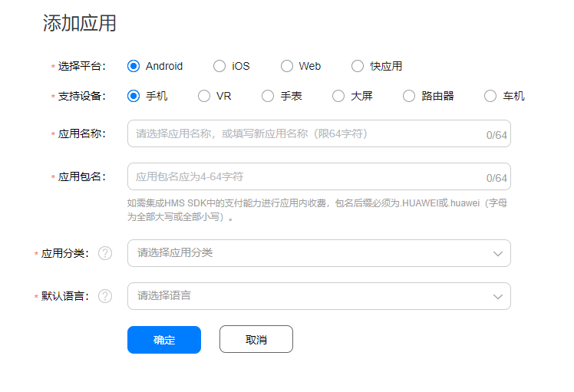Click the 应用包名 field label
Image resolution: width=574 pixels, height=392 pixels.
(x=81, y=176)
